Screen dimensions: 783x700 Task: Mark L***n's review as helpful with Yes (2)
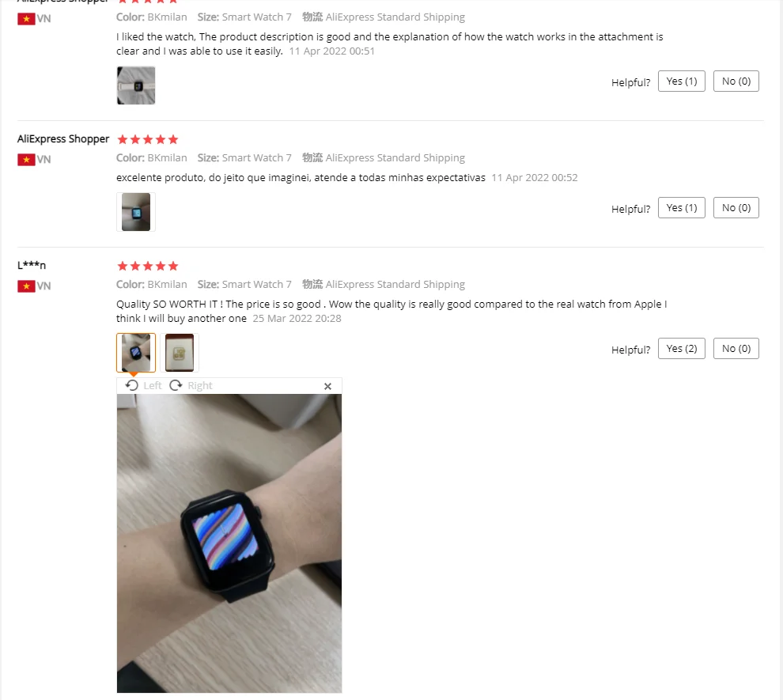pos(681,349)
